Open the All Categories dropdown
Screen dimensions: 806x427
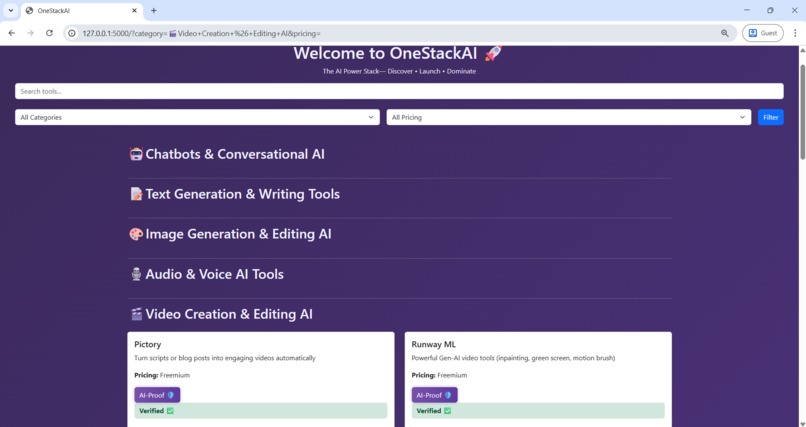pos(197,117)
